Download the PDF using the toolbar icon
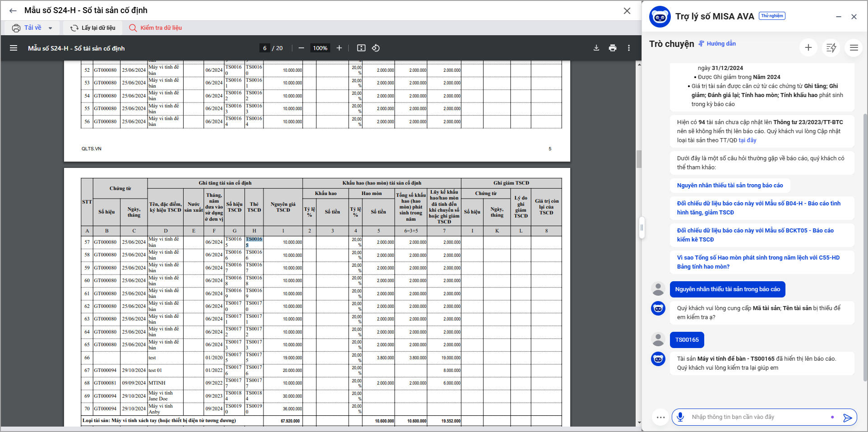Viewport: 868px width, 432px height. tap(596, 48)
